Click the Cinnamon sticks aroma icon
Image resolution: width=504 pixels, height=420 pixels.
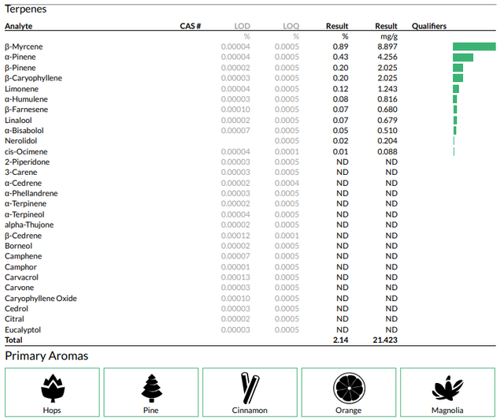pyautogui.click(x=250, y=388)
